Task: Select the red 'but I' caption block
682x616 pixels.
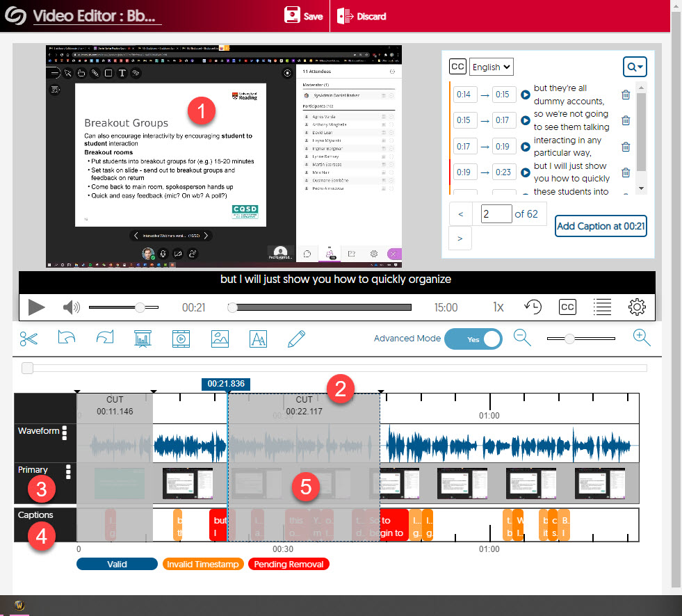Action: (219, 526)
